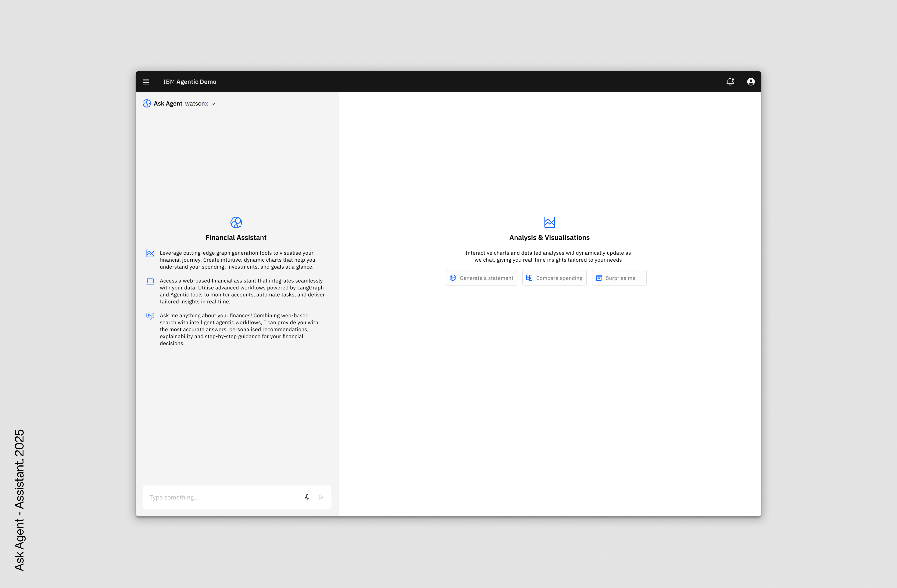Screen dimensions: 897x588
Task: Expand the watsonx agent dropdown chevron
Action: click(x=213, y=104)
